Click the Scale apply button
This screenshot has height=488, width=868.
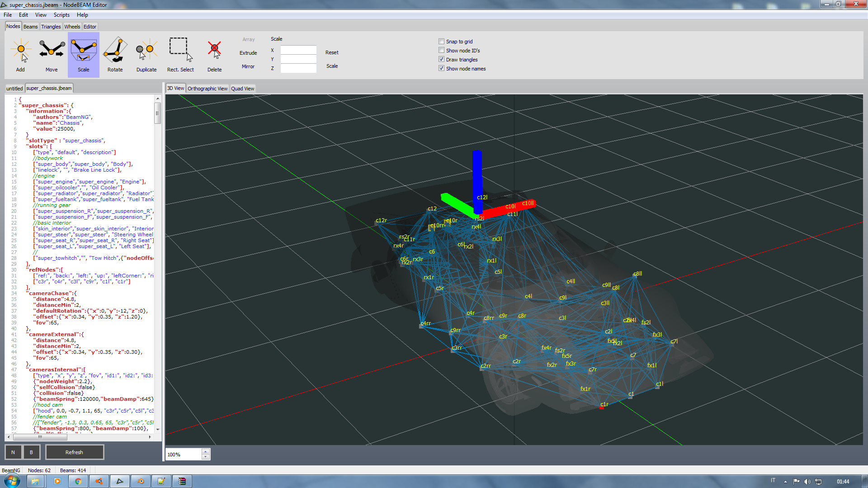332,66
